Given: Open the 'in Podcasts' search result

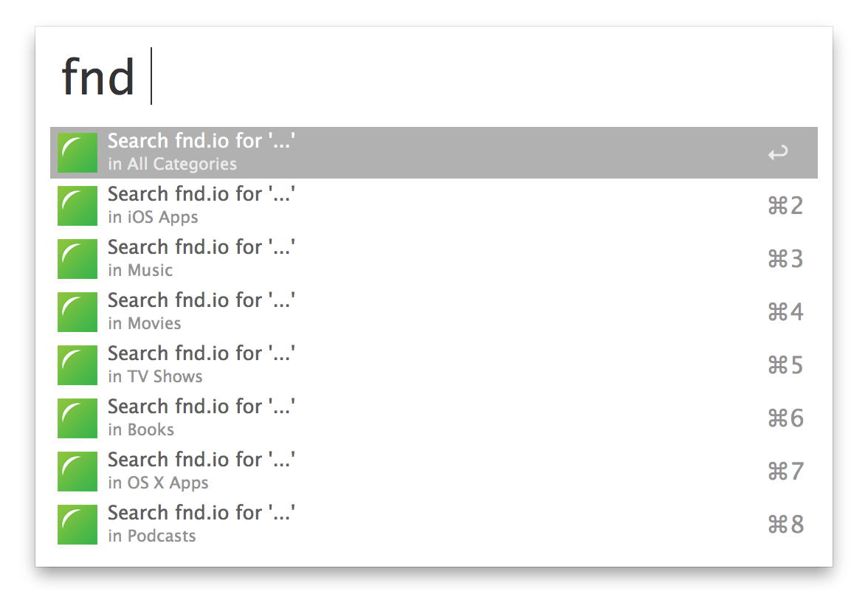Looking at the screenshot, I should 434,525.
